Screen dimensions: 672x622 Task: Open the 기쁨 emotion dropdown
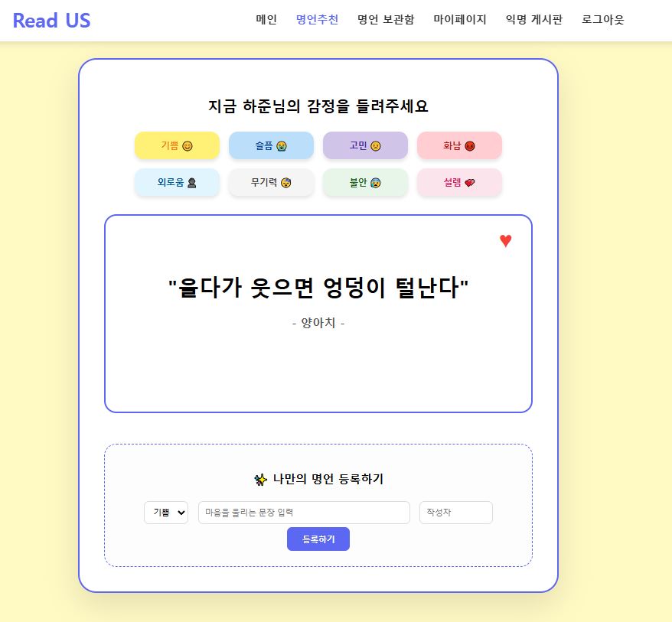(166, 513)
